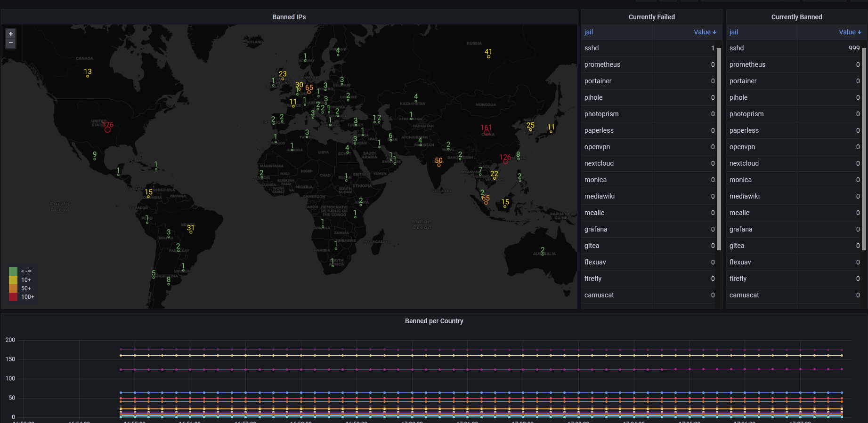Image resolution: width=868 pixels, height=423 pixels.
Task: Select the 41 marker over Russia
Action: click(x=488, y=56)
